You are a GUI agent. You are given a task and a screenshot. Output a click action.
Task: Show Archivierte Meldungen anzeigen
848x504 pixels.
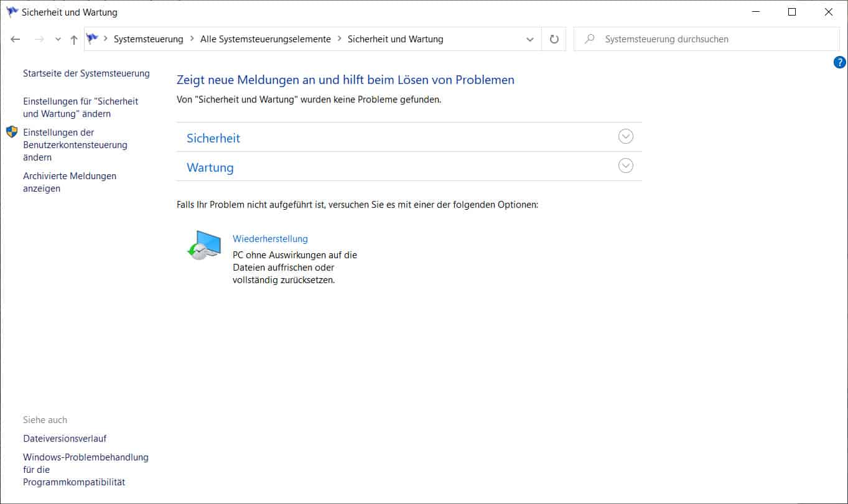coord(70,182)
